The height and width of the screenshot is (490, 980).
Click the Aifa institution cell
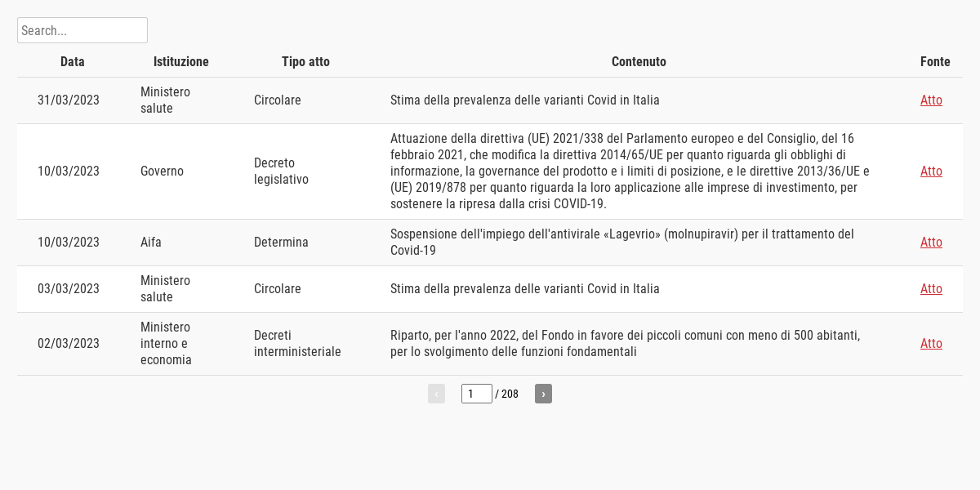(151, 243)
